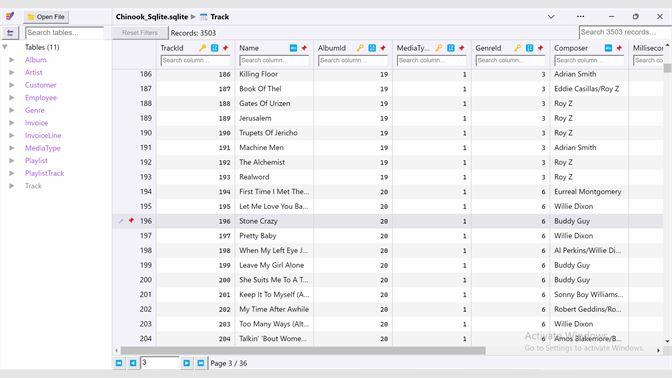Click blue data-type icon in Name header
The width and height of the screenshot is (672, 378).
coord(293,48)
